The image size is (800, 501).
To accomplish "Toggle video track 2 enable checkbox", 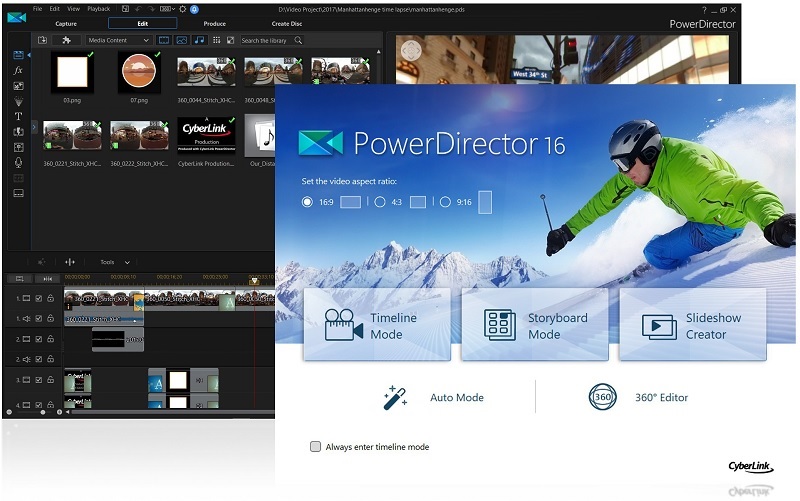I will (39, 339).
